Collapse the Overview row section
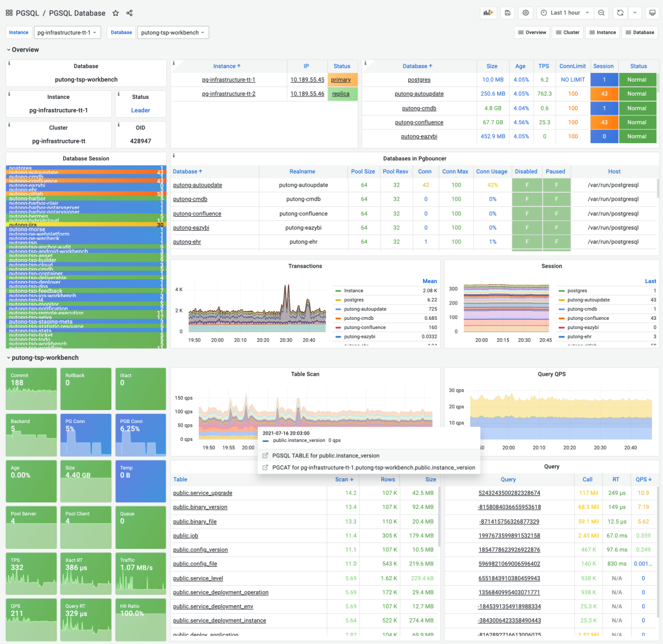This screenshot has width=663, height=644. tap(23, 50)
